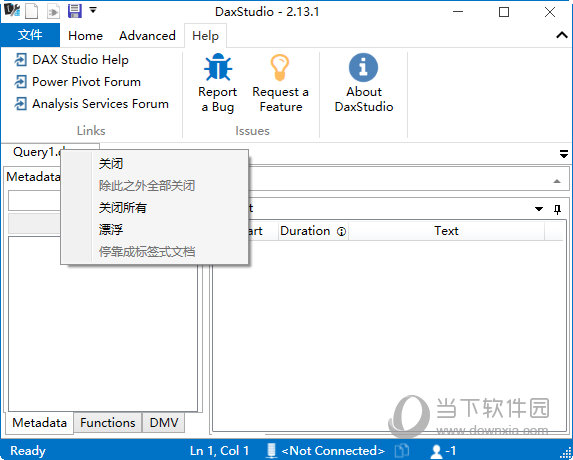Choose 关闭所有 from the context menu
This screenshot has width=573, height=460.
155,208
